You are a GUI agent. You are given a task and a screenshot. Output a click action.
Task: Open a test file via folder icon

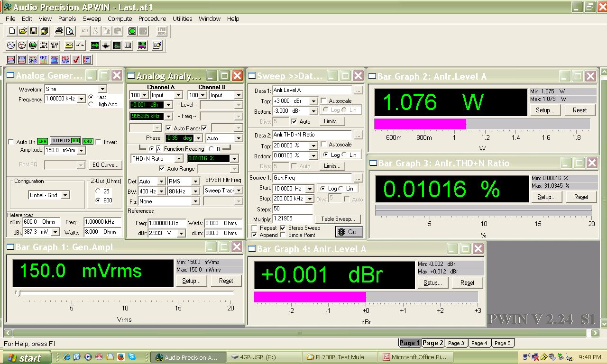pyautogui.click(x=22, y=31)
